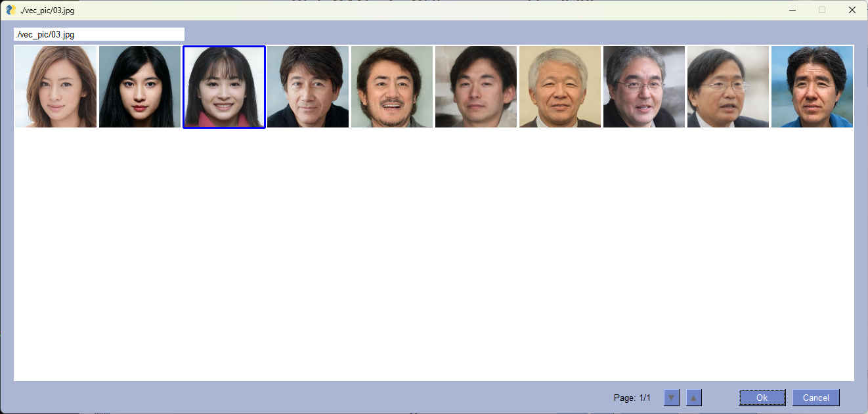Click the file path field showing ./vec_pic/03.jpg
Viewport: 868px width, 414px height.
point(98,34)
